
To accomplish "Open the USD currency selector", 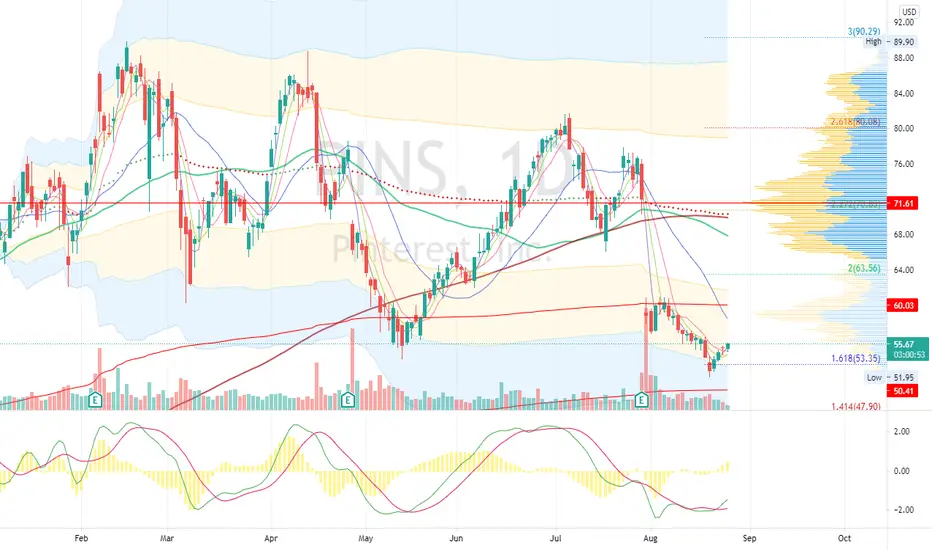I will [x=908, y=11].
